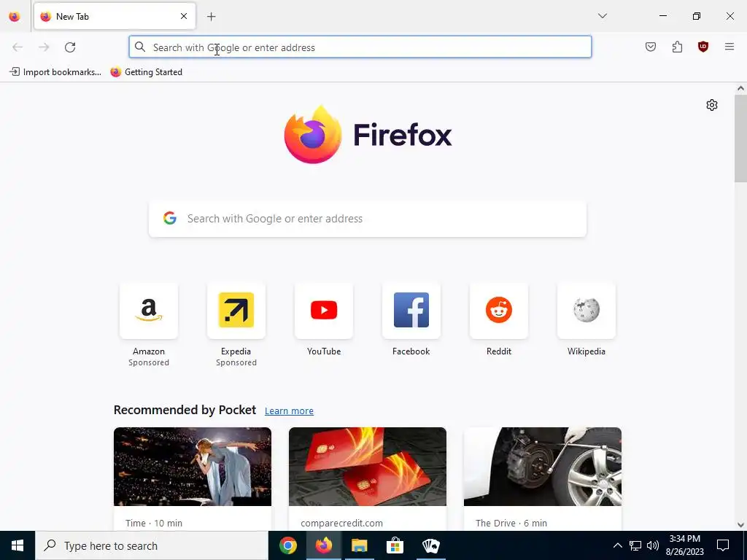Open Microsoft Store from the taskbar
747x560 pixels.
[x=395, y=545]
